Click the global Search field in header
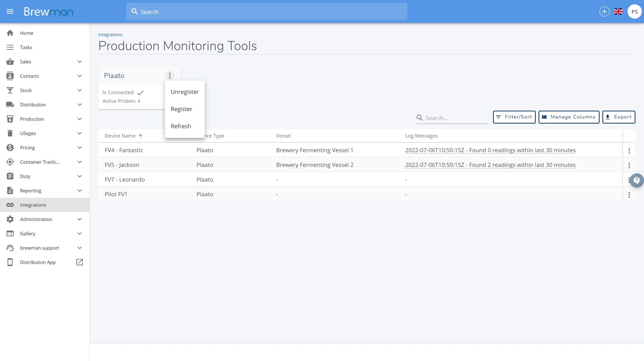The height and width of the screenshot is (361, 644). (266, 11)
